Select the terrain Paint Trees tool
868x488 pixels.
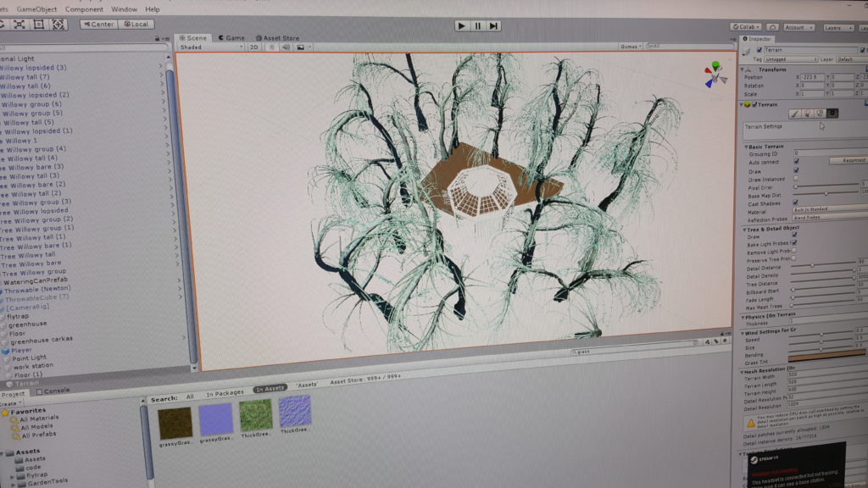807,114
